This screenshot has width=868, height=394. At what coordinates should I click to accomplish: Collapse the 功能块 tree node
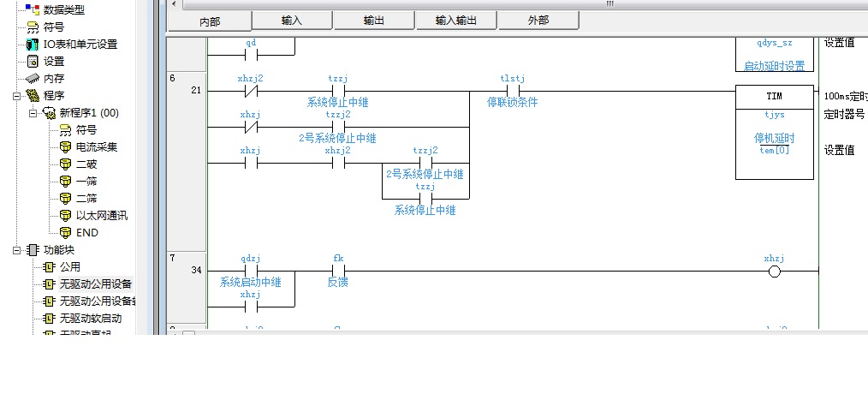click(x=16, y=249)
